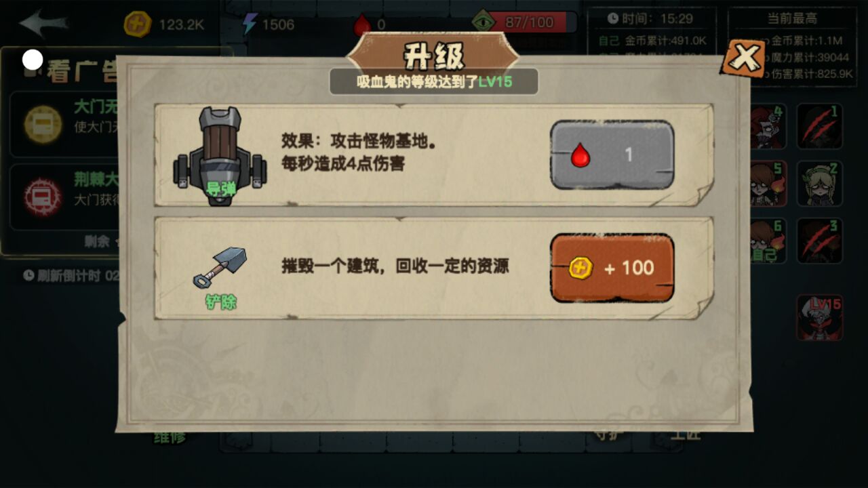Choose the shovel 铲除 icon
This screenshot has width=868, height=488.
(221, 268)
